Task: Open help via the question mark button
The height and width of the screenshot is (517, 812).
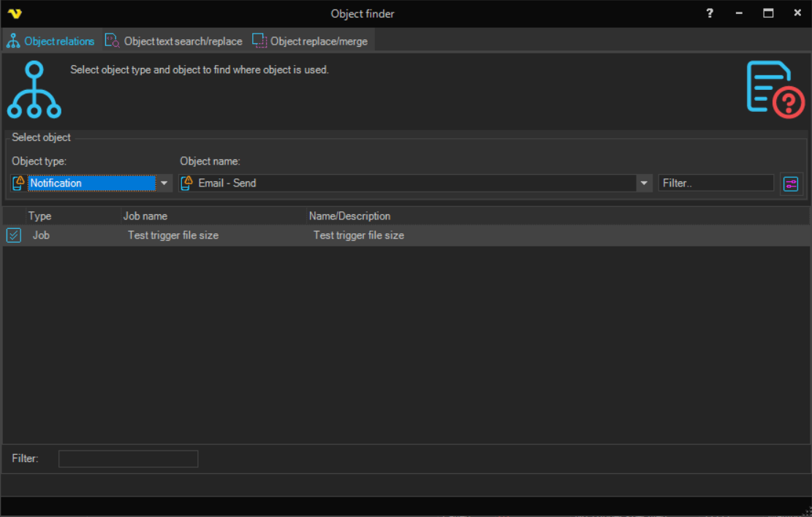Action: click(x=709, y=14)
